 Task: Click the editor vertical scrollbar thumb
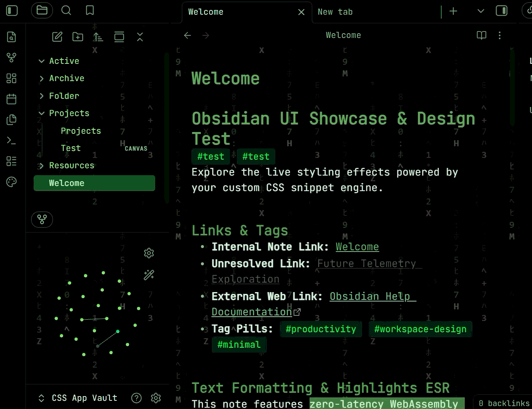tap(512, 88)
